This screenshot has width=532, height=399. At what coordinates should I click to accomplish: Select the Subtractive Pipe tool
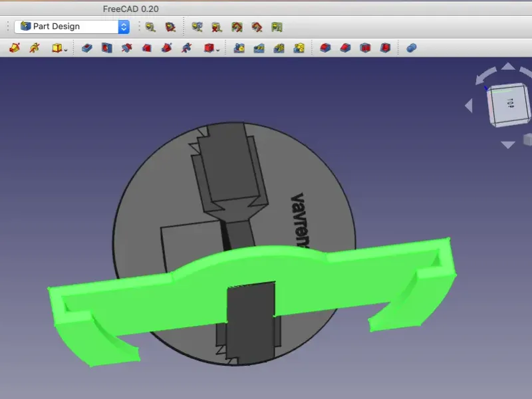tap(167, 48)
